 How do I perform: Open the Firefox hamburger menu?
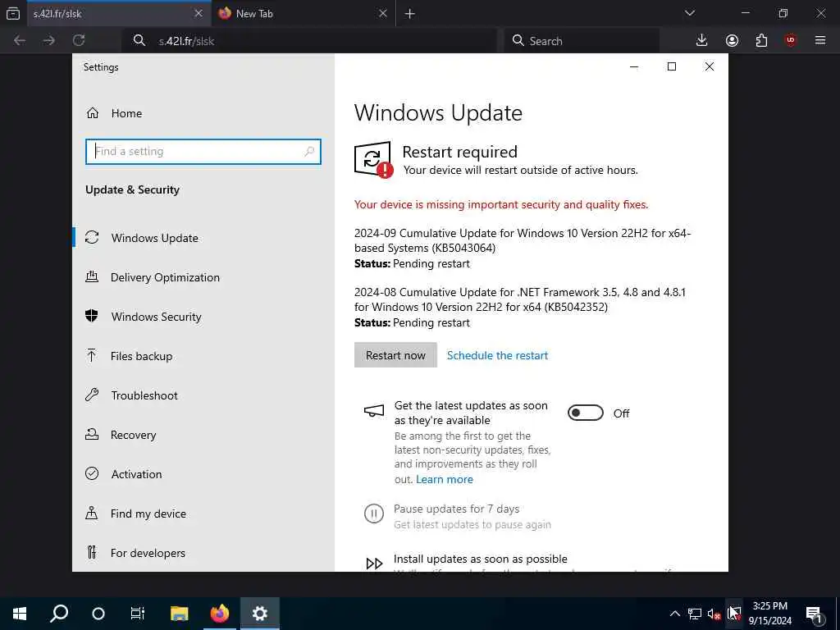click(x=820, y=40)
